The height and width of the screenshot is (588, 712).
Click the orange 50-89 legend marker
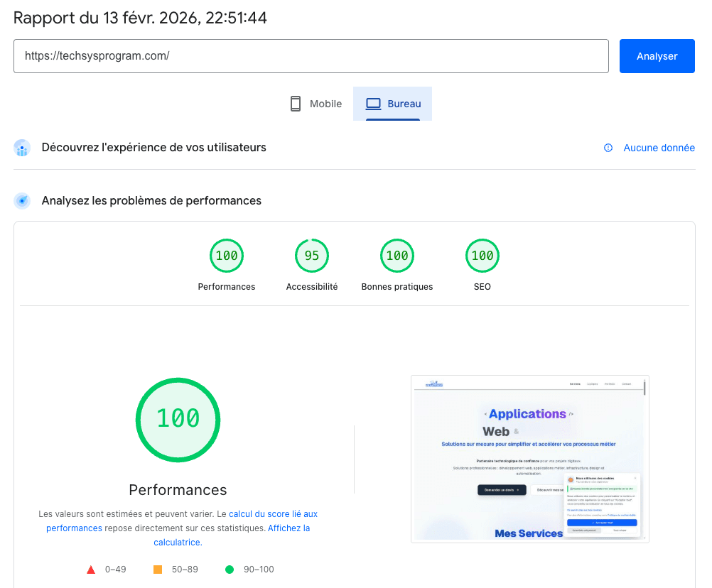(158, 569)
